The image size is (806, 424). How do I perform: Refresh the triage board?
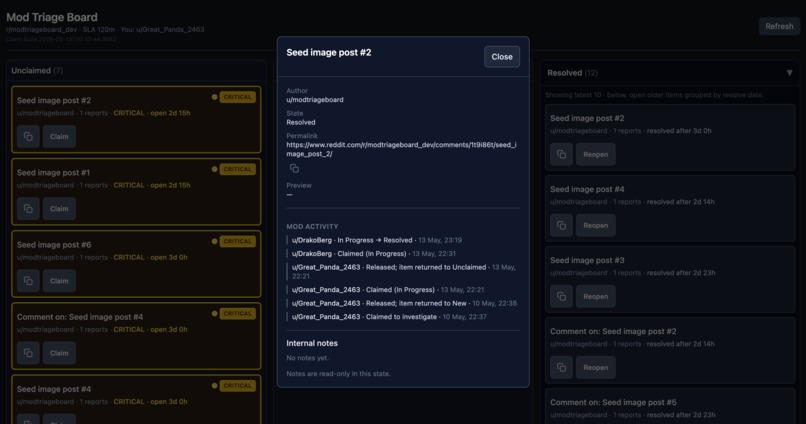[779, 26]
